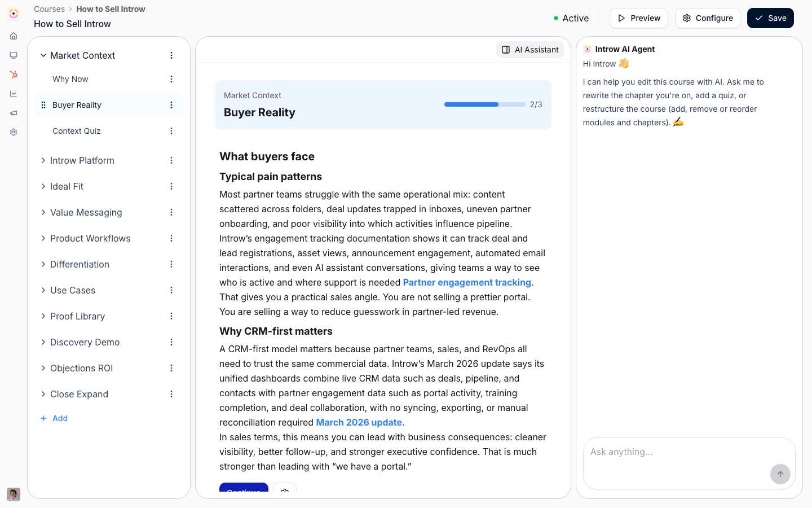Open the options menu for Use Cases

pos(171,290)
